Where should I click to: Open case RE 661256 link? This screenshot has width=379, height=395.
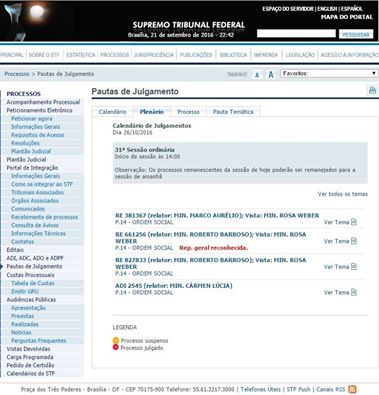click(x=211, y=238)
